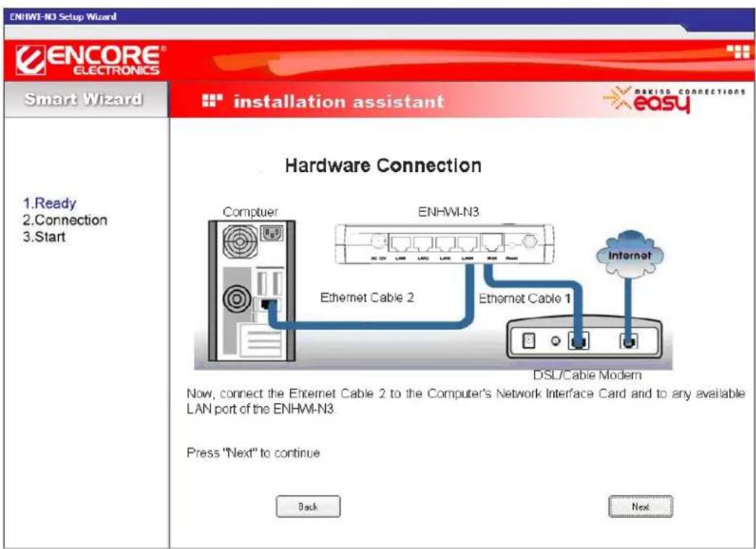Click the Ethernet Cable 2 label

367,297
